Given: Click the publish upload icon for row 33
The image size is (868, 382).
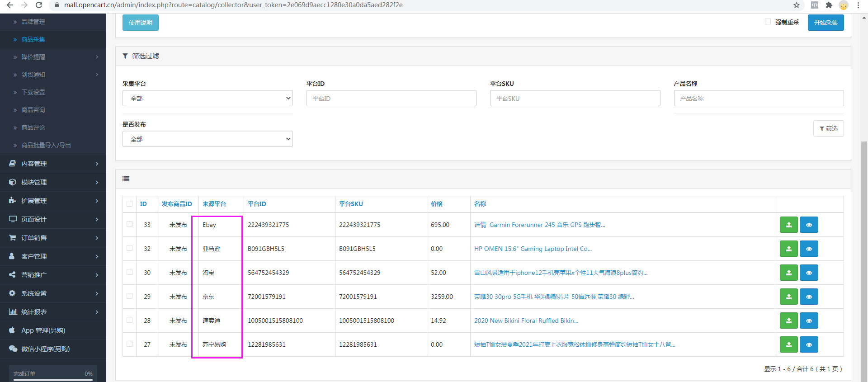Looking at the screenshot, I should click(x=788, y=225).
